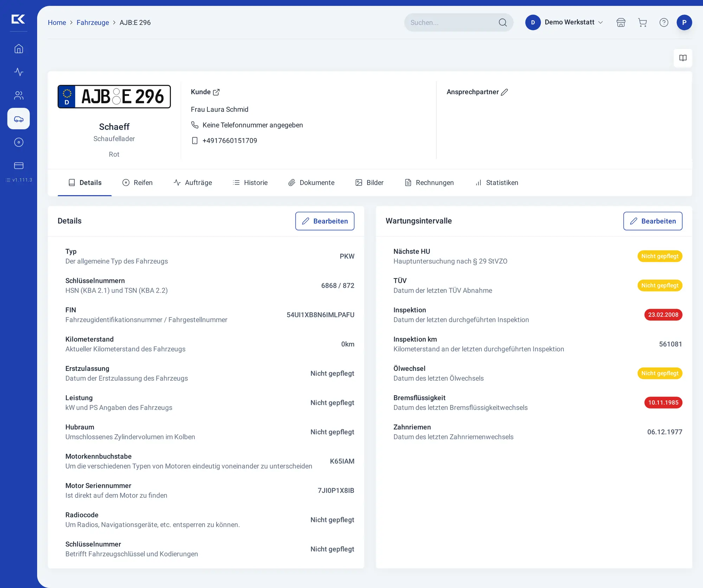Switch to the Historie tab
The height and width of the screenshot is (588, 703).
[250, 183]
